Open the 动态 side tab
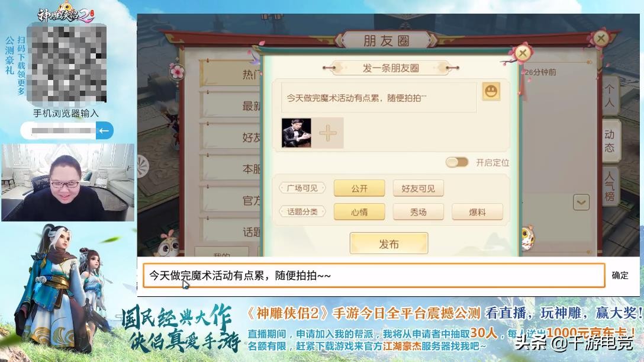Image resolution: width=644 pixels, height=362 pixels. pyautogui.click(x=610, y=140)
